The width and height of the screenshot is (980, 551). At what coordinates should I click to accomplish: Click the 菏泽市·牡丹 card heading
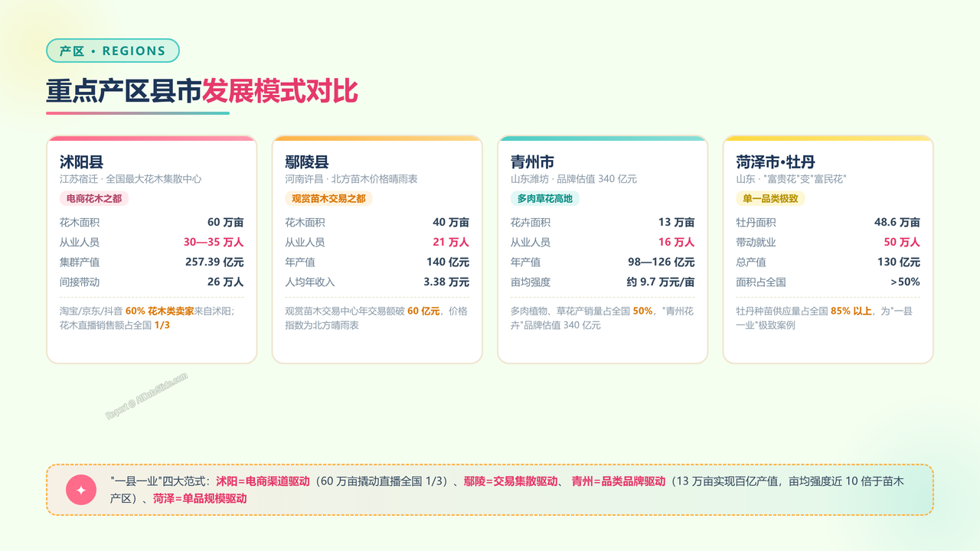pos(775,161)
